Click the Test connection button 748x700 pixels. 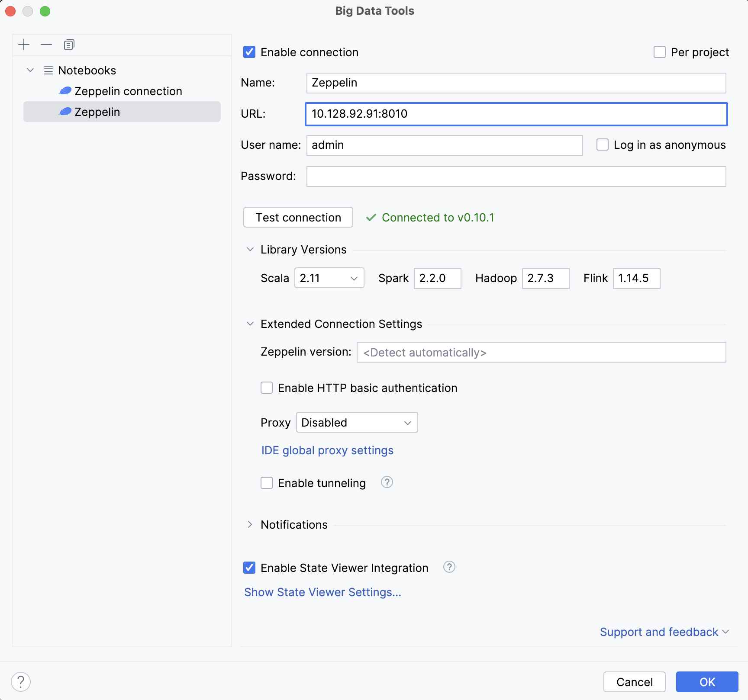coord(298,217)
